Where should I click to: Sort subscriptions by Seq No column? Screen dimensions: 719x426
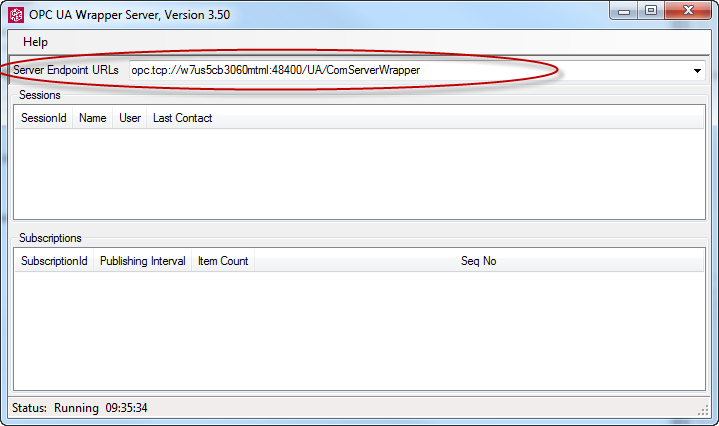point(479,261)
